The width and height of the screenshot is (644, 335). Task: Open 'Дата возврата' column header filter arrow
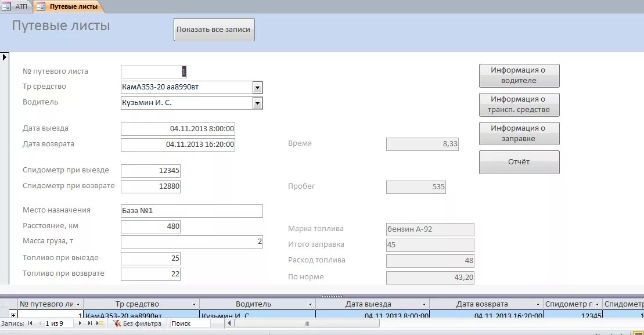[x=538, y=304]
